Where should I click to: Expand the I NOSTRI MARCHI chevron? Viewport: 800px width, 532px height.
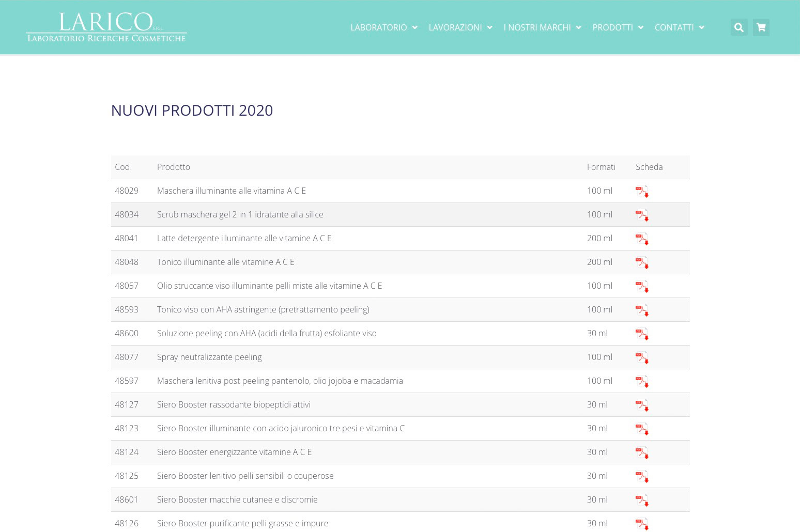pos(578,27)
